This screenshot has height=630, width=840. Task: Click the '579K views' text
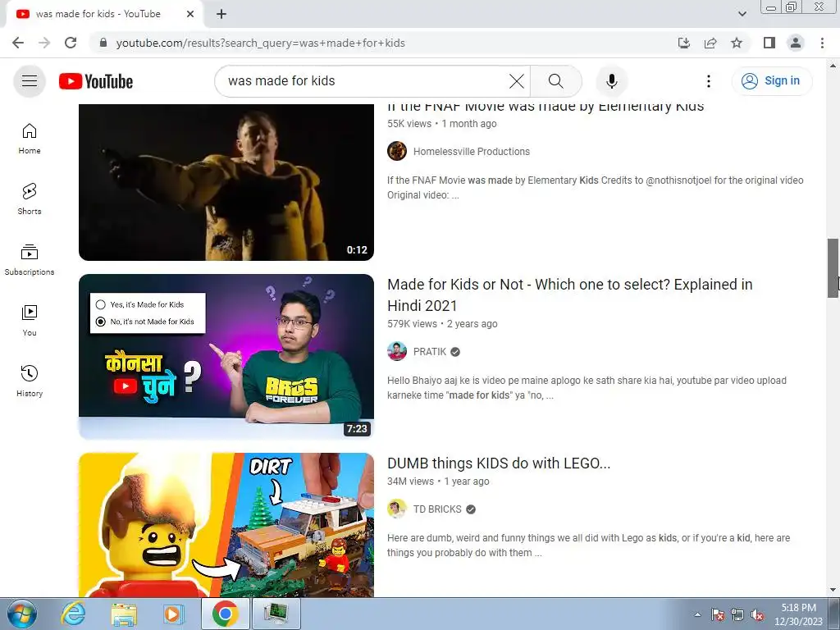[412, 324]
